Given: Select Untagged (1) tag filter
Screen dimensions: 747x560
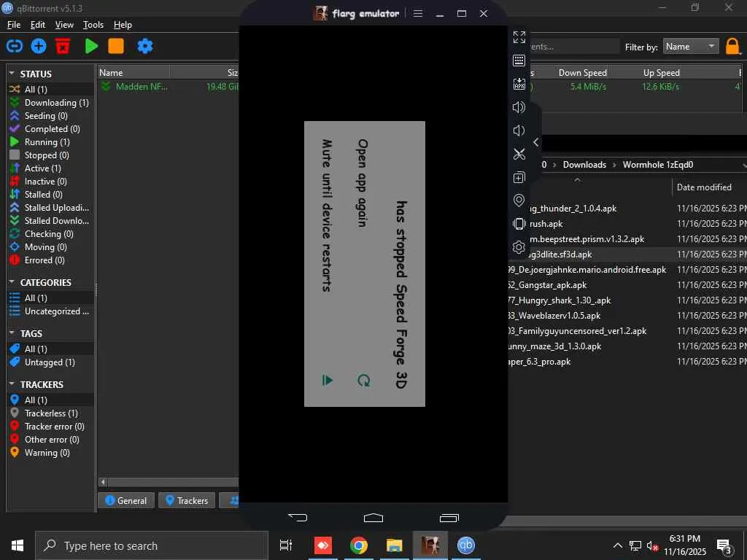Looking at the screenshot, I should [x=50, y=362].
